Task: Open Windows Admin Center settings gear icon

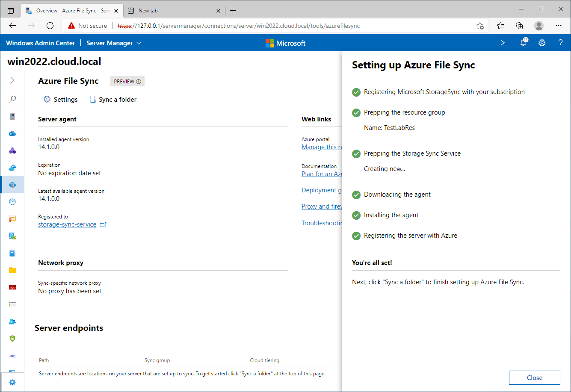Action: pos(541,43)
